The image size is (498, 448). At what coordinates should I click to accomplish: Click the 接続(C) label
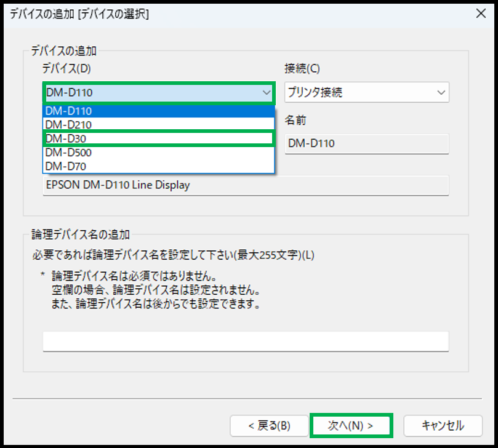coord(302,68)
